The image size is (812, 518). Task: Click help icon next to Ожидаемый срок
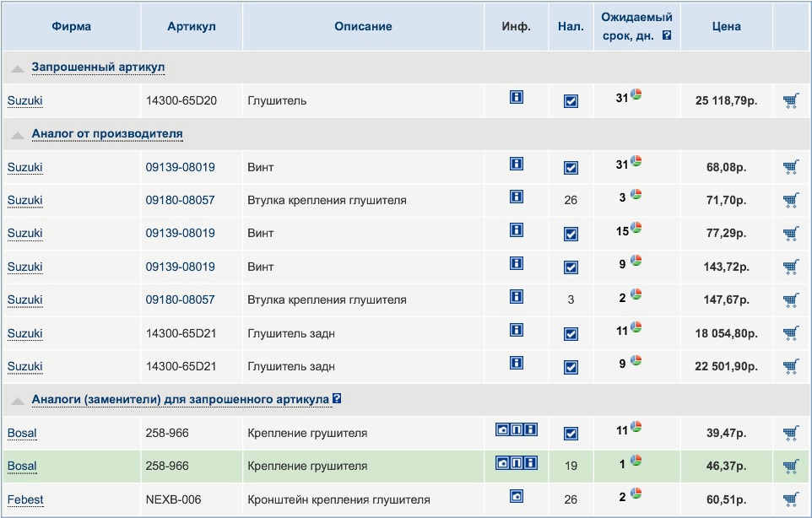[667, 35]
